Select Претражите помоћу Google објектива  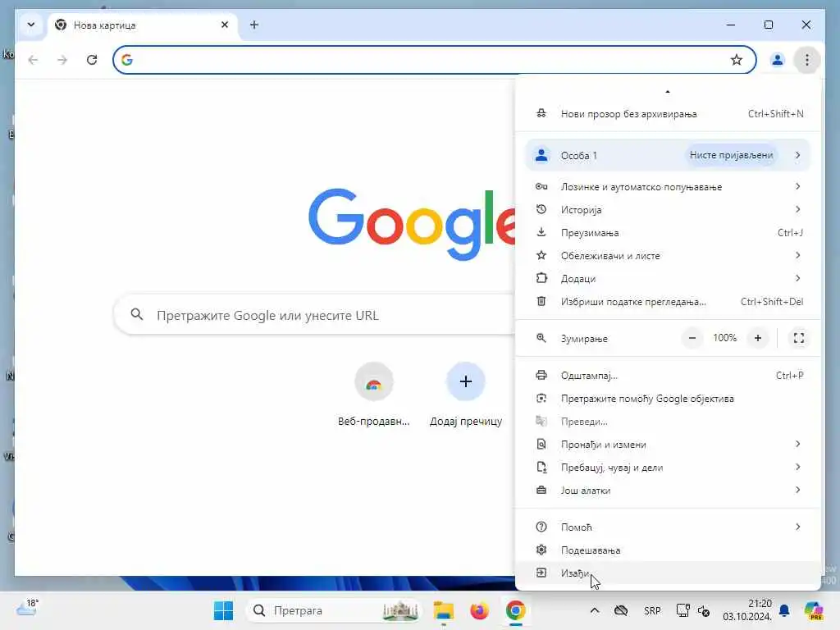pyautogui.click(x=668, y=399)
